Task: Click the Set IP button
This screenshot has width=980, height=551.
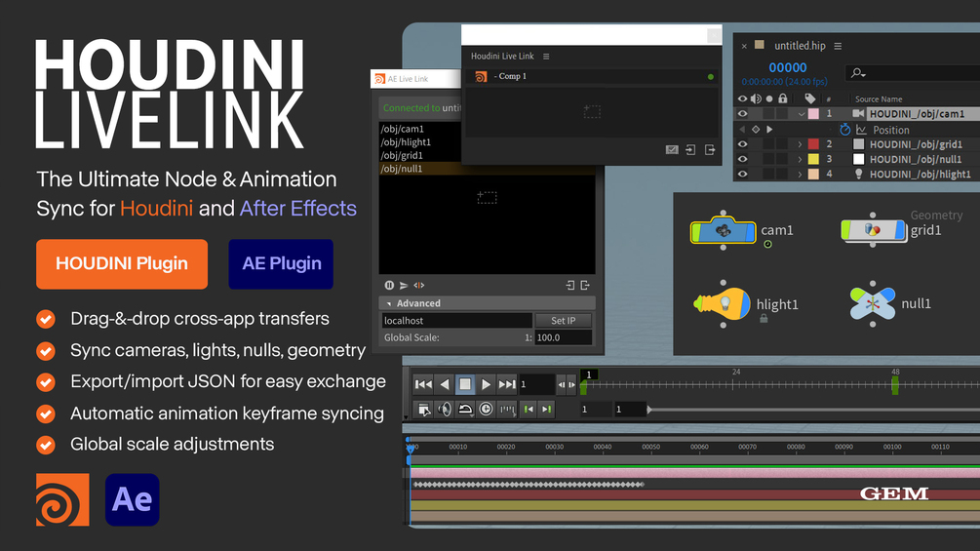Action: coord(563,321)
